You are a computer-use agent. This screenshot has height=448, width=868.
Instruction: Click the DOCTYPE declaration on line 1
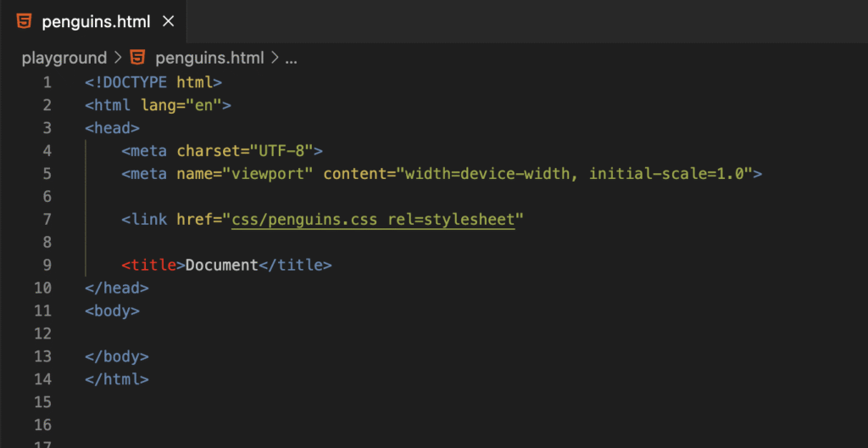[153, 82]
